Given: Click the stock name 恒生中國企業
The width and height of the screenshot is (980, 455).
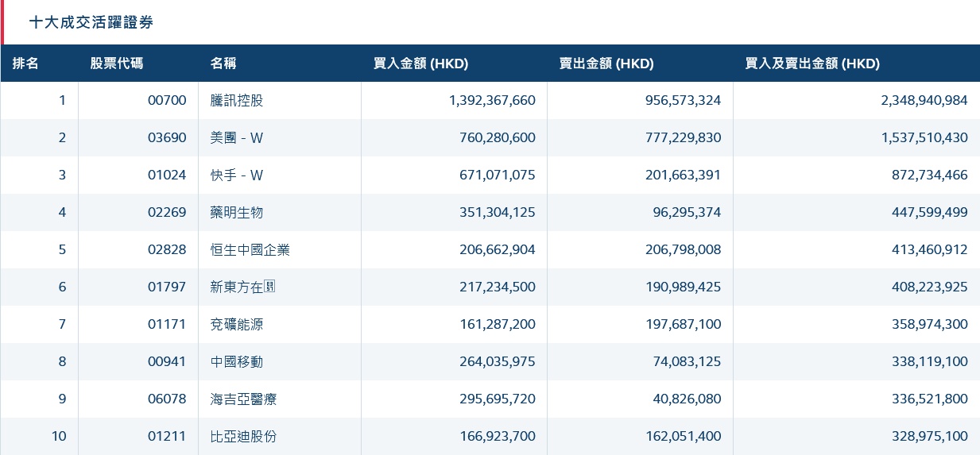Looking at the screenshot, I should (x=250, y=250).
